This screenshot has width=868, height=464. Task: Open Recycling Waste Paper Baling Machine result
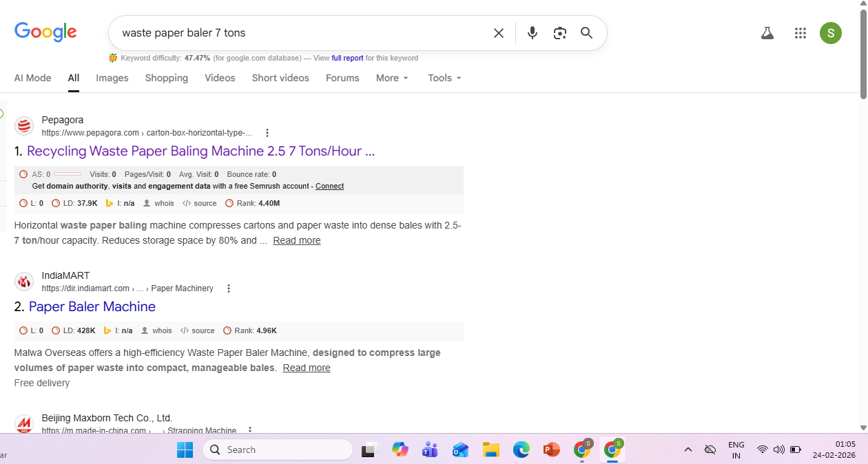200,151
